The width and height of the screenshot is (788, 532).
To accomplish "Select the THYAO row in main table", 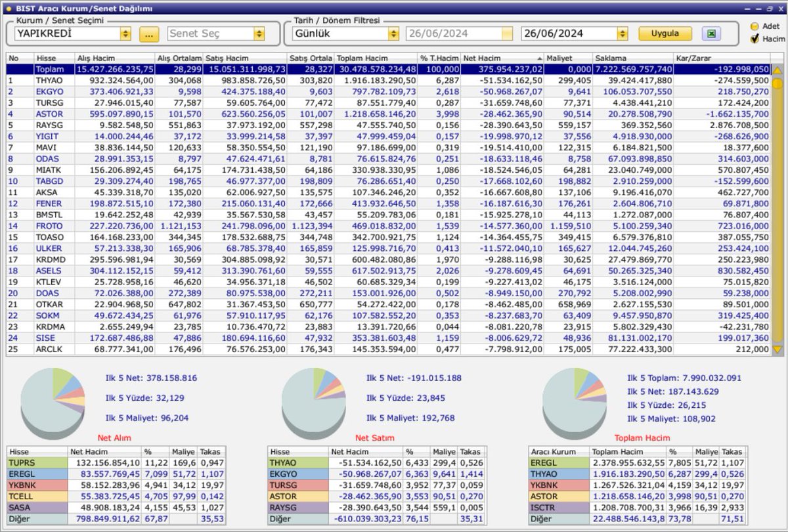I will coord(388,79).
